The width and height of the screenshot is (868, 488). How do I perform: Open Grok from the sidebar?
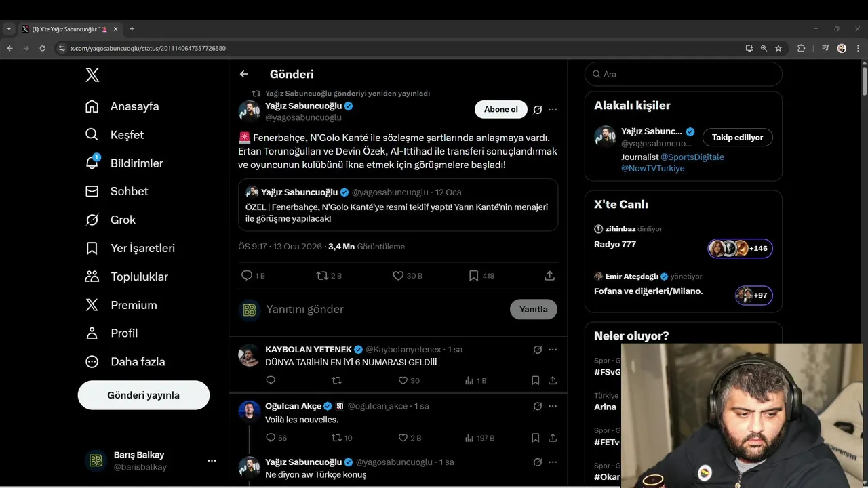[111, 220]
